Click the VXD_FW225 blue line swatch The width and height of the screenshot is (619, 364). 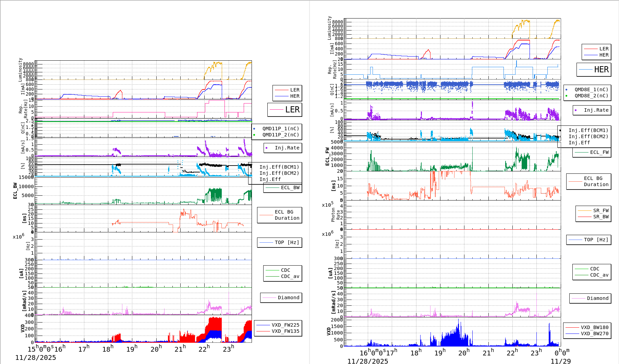coord(263,325)
